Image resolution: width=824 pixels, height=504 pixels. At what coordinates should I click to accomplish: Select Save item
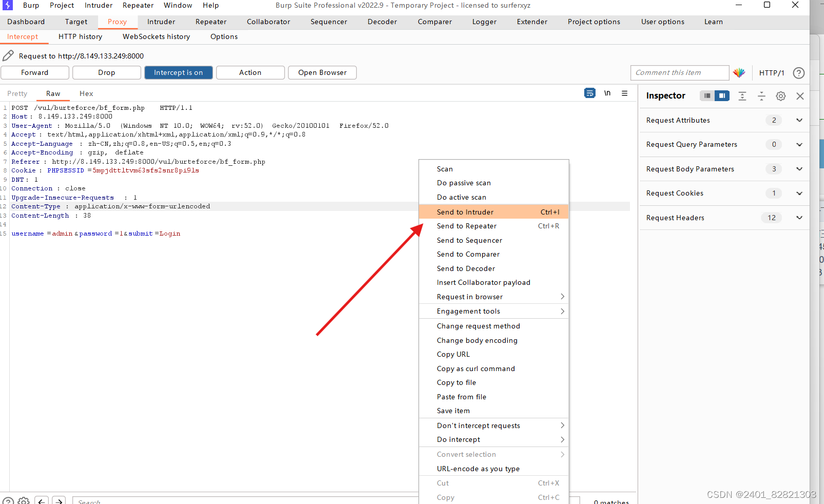[x=494, y=411]
